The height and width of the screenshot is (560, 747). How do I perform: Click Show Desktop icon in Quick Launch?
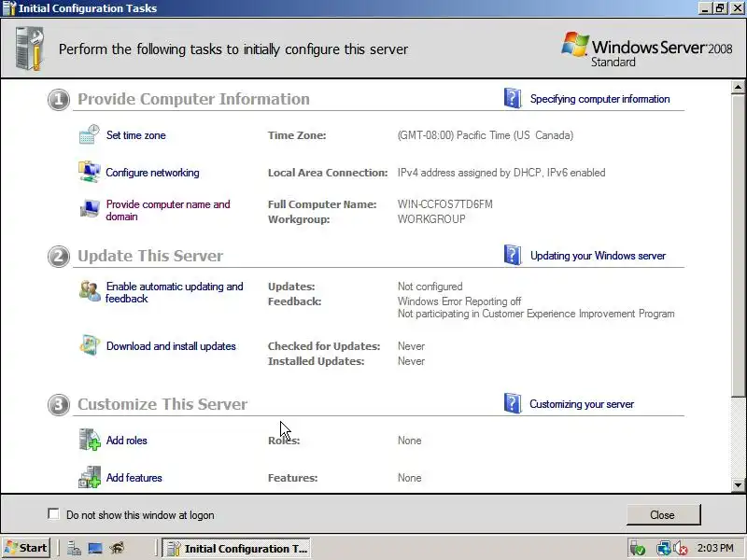click(95, 549)
